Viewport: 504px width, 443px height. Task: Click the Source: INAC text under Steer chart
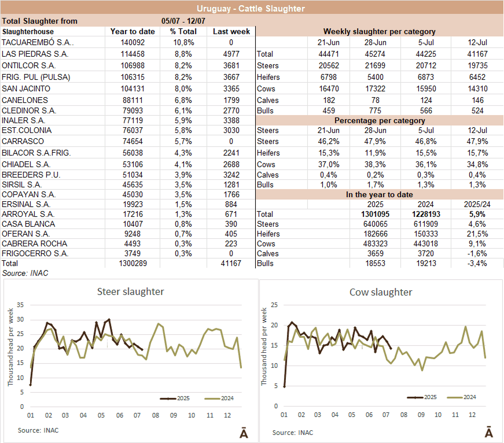coord(38,430)
